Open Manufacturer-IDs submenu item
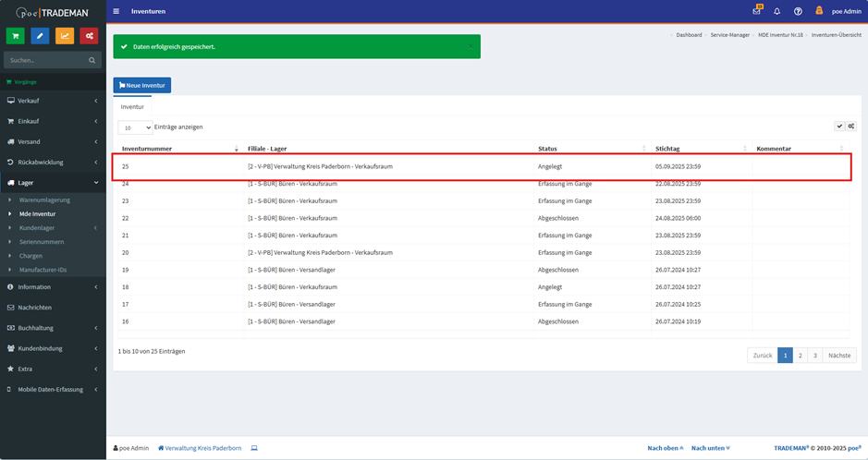 pyautogui.click(x=43, y=270)
